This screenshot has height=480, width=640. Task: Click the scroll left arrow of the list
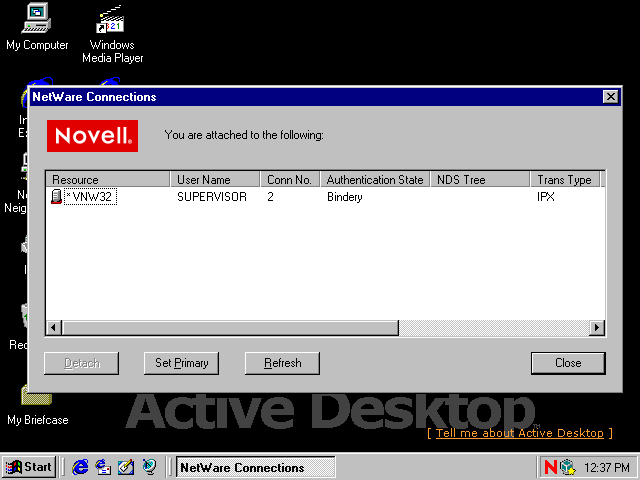click(54, 328)
